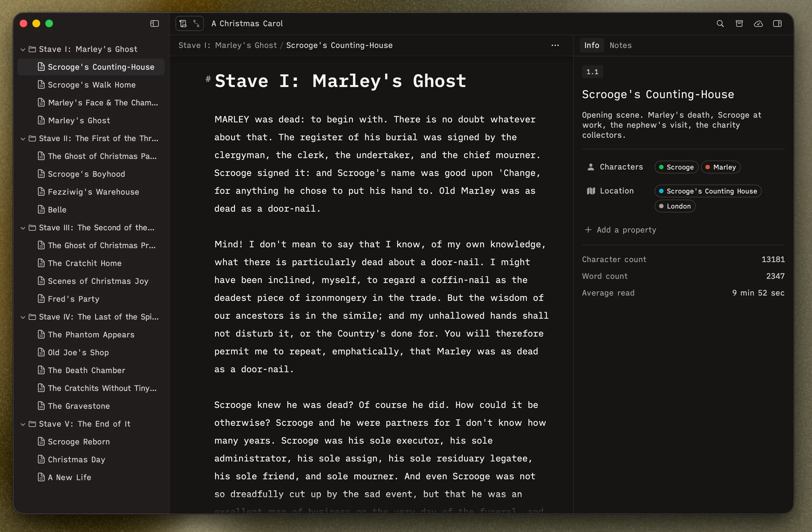Click document icon for Scrooge's Walk Home

41,84
